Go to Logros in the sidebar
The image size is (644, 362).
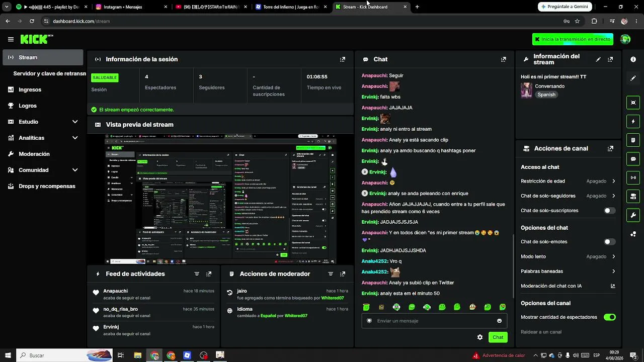click(43, 106)
